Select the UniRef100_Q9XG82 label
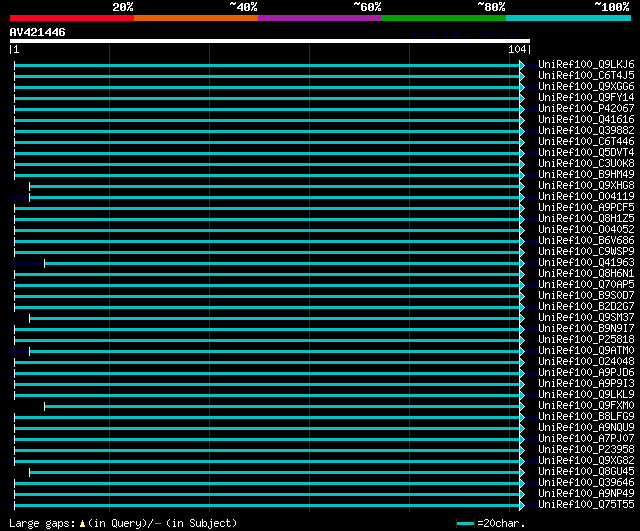 click(586, 461)
